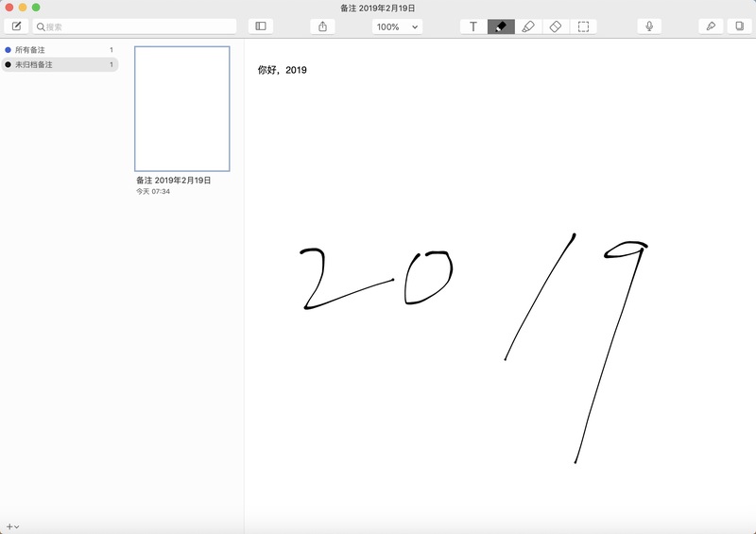Select 未归档备注 in sidebar

(x=60, y=64)
